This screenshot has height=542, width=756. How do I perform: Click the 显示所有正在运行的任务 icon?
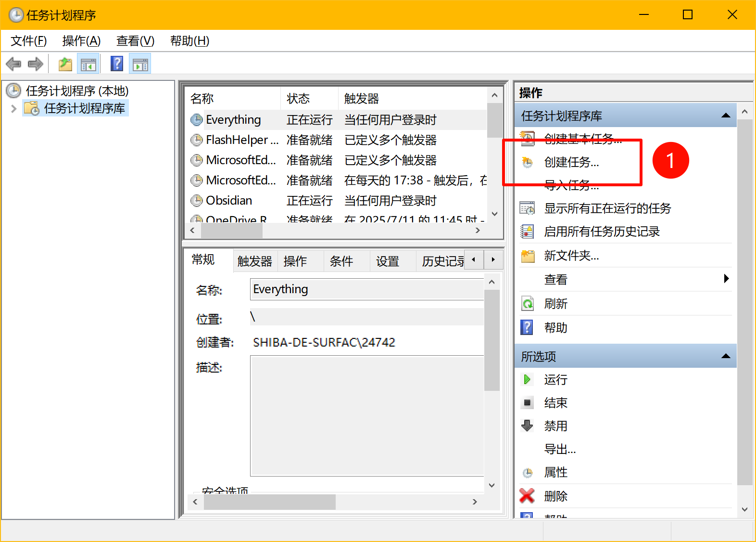pyautogui.click(x=528, y=208)
